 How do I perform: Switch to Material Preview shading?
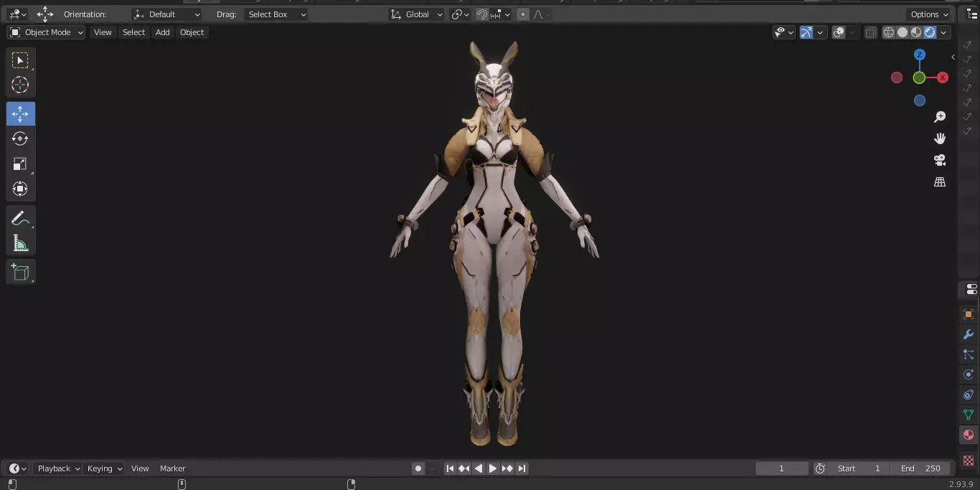pos(916,32)
